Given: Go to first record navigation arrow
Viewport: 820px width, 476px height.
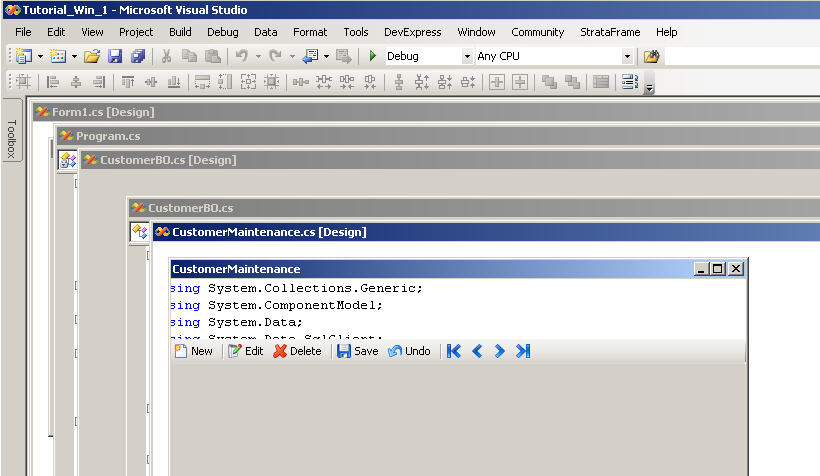Looking at the screenshot, I should click(454, 351).
